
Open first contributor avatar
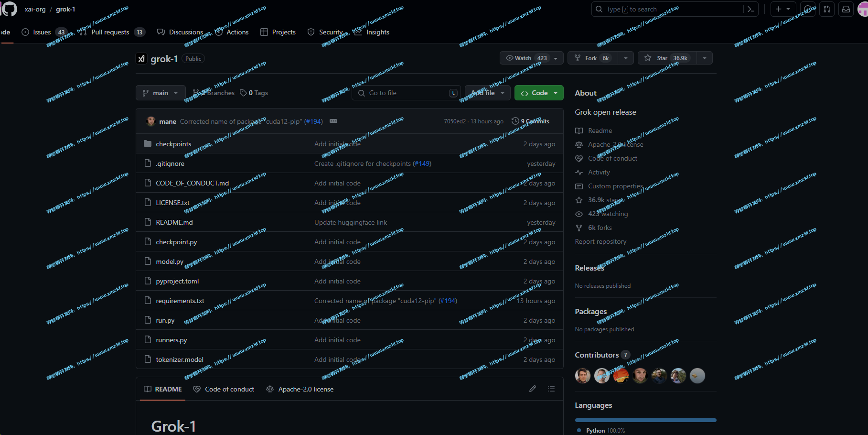[583, 376]
